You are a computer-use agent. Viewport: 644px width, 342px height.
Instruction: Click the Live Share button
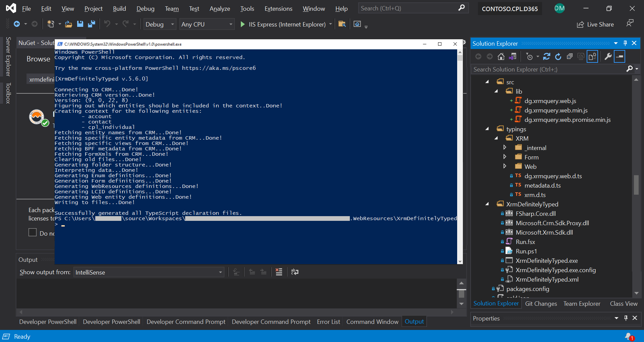pos(595,24)
